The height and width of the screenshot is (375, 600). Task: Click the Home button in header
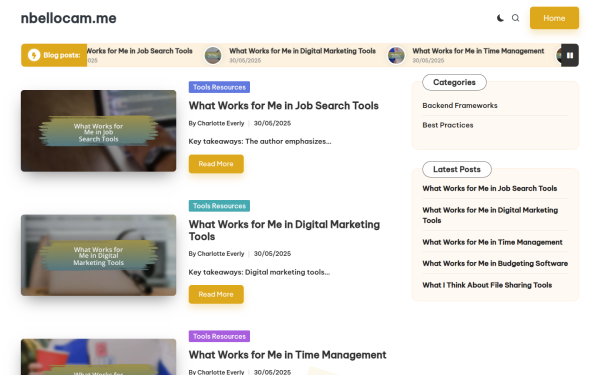(x=554, y=18)
